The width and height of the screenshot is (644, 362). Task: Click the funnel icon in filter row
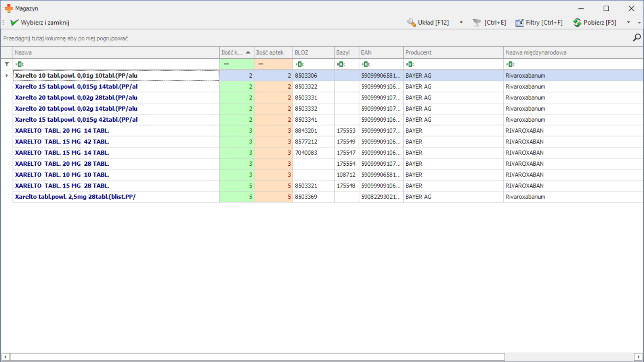tap(7, 64)
